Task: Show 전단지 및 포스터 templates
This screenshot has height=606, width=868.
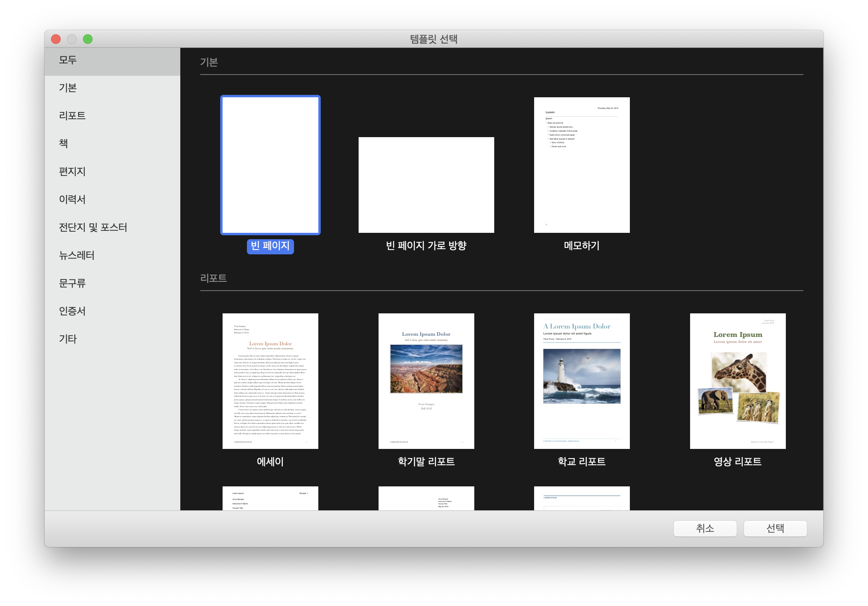Action: click(93, 228)
